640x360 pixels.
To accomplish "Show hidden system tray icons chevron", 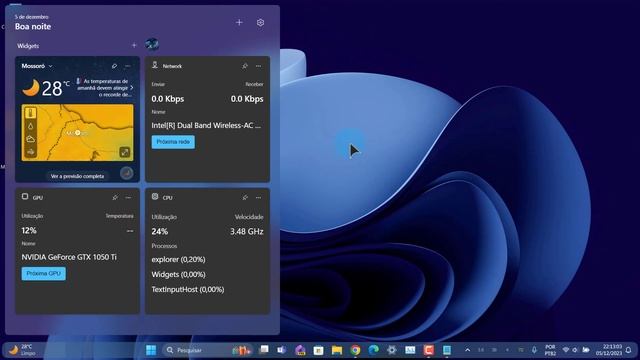I will coord(467,350).
